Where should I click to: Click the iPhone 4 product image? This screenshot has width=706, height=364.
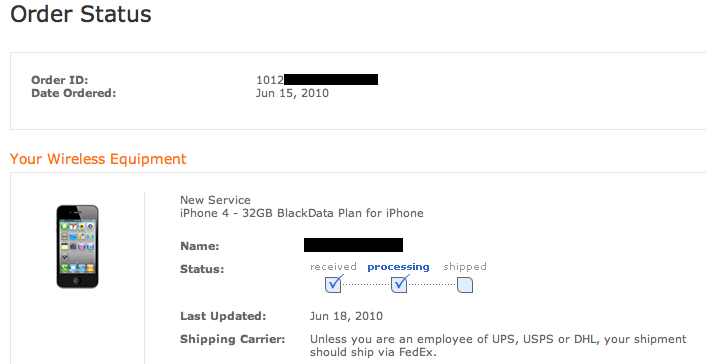pyautogui.click(x=77, y=246)
